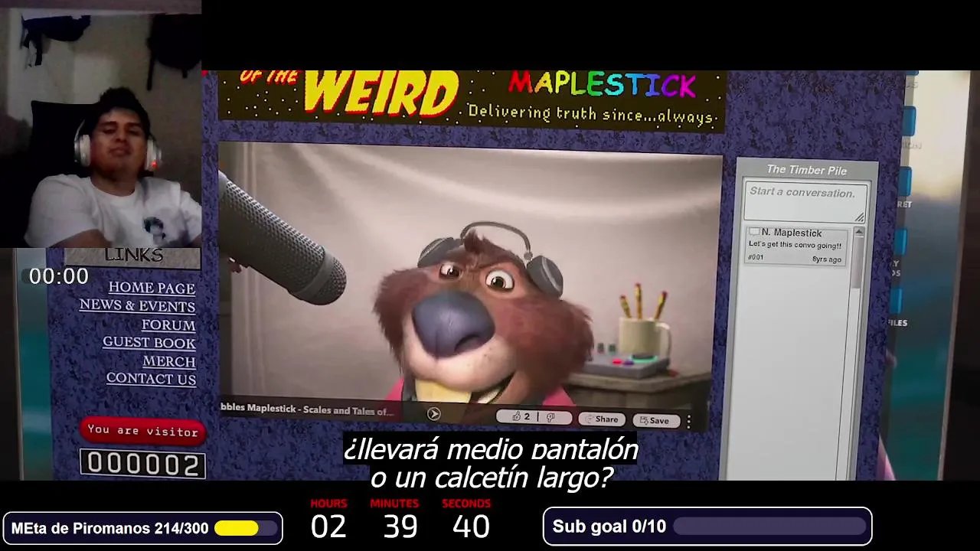
Task: Click the visitor counter 000002
Action: tap(143, 464)
